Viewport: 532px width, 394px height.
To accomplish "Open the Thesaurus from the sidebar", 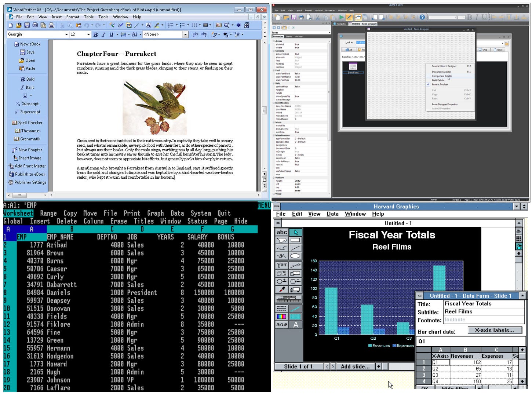I will click(x=28, y=131).
